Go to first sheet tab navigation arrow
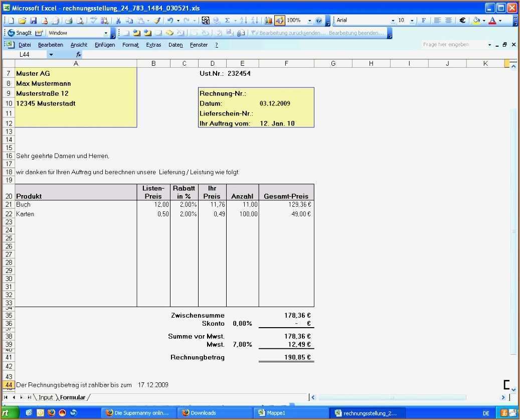Screen dimensions: 520x420 [6, 397]
